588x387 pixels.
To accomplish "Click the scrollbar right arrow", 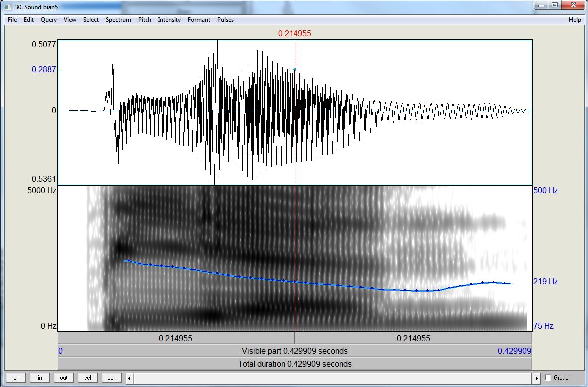I will [536, 378].
